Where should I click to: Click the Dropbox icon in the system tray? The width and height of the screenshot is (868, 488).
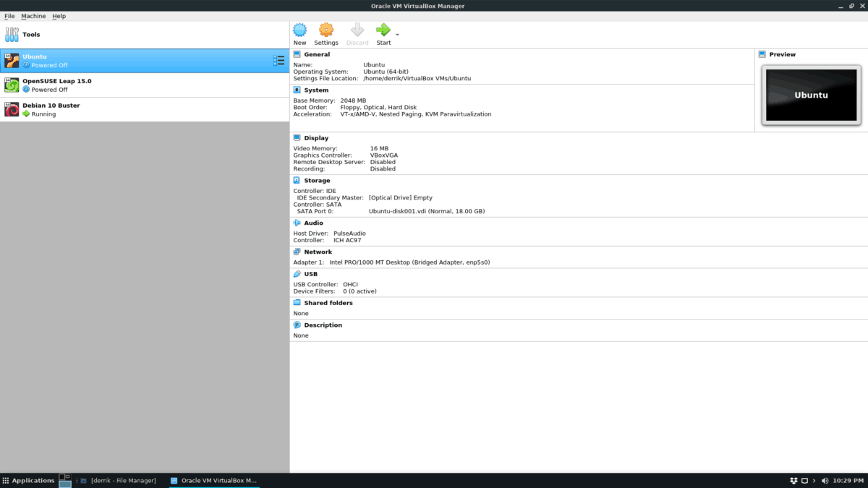coord(792,480)
